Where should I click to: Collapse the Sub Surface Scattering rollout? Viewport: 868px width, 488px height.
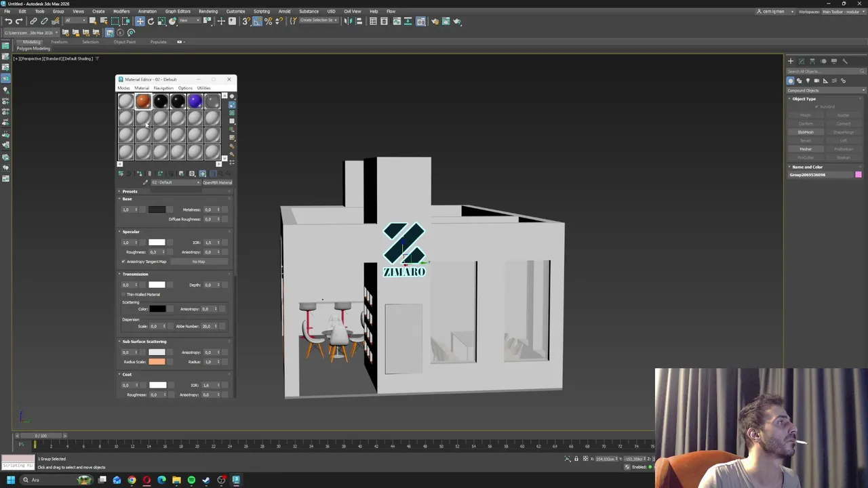coord(144,342)
